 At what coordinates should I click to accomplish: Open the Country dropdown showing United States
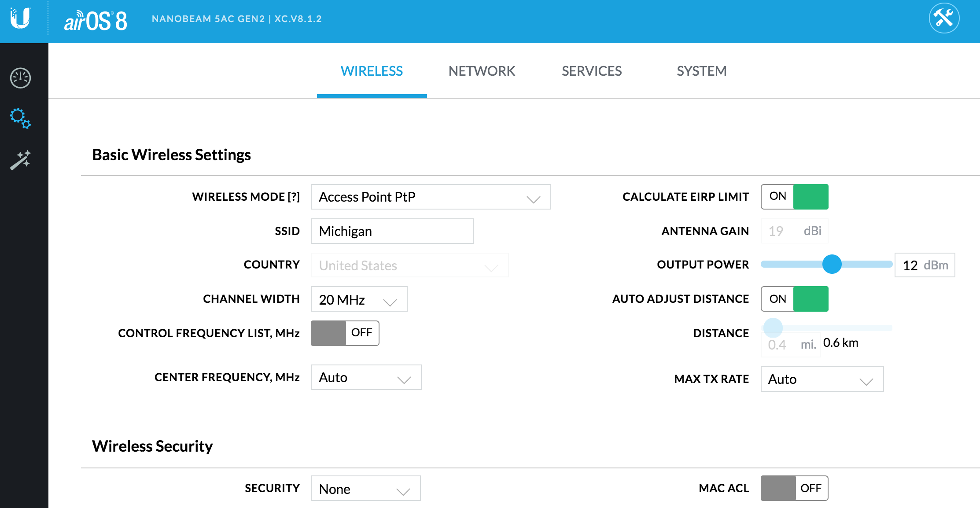pyautogui.click(x=409, y=265)
